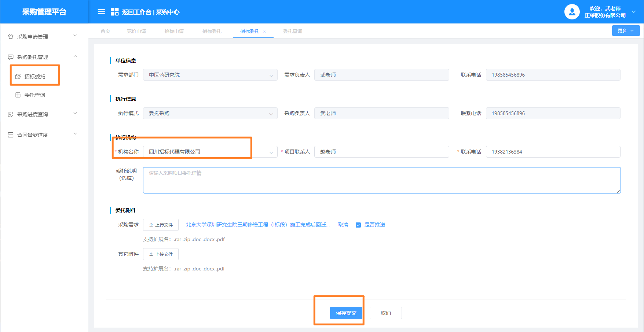Toggle the 是否推送 checkbox

tap(358, 225)
